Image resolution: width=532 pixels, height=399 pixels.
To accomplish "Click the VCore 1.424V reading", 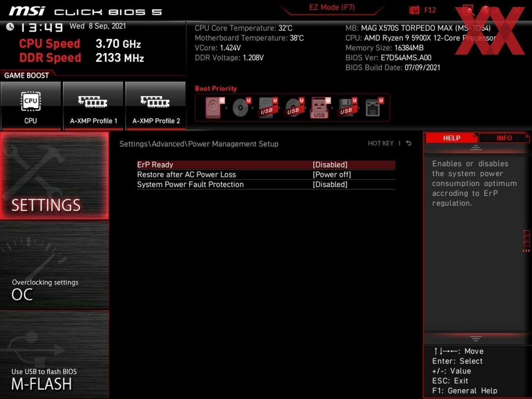I will click(x=217, y=48).
